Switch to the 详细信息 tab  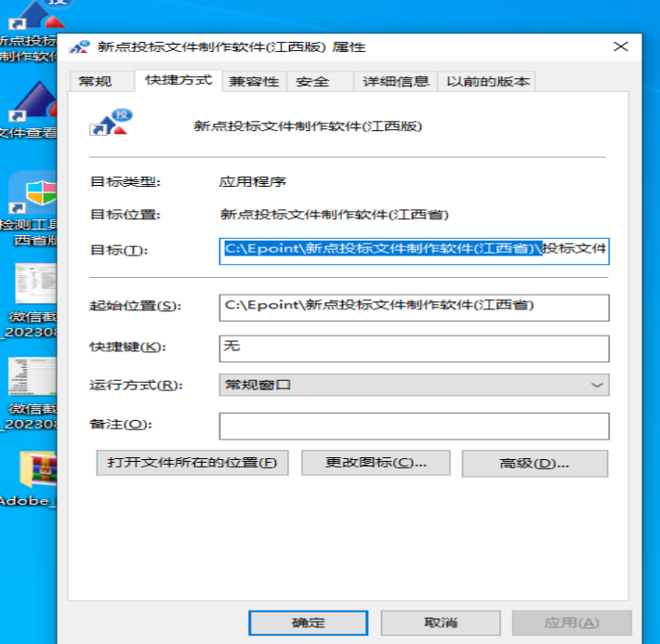(x=396, y=81)
